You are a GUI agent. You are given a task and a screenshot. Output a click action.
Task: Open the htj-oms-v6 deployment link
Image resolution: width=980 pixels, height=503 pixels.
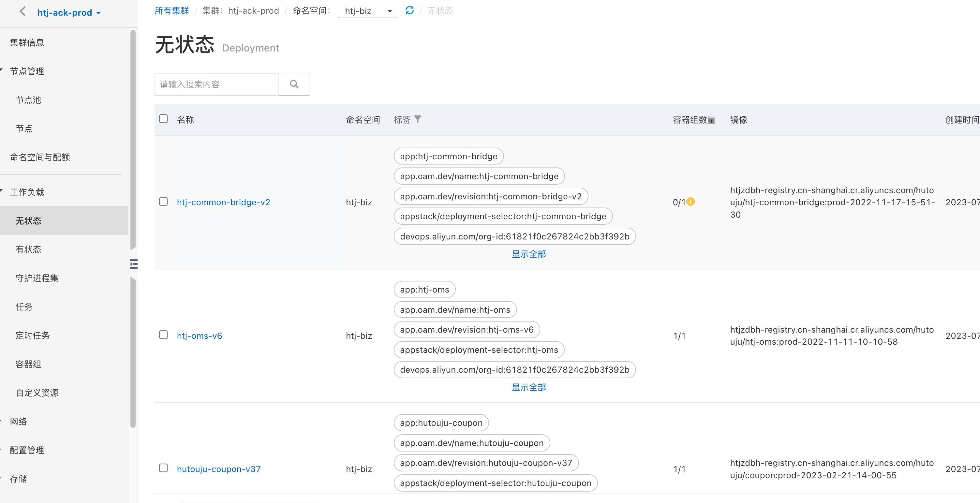coord(199,336)
